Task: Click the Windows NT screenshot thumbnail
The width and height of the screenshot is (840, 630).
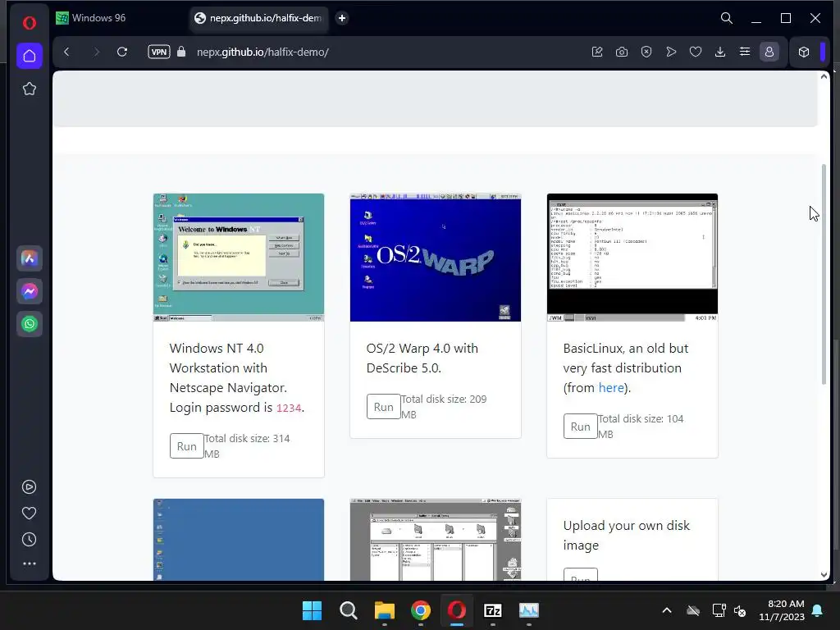Action: (x=239, y=257)
